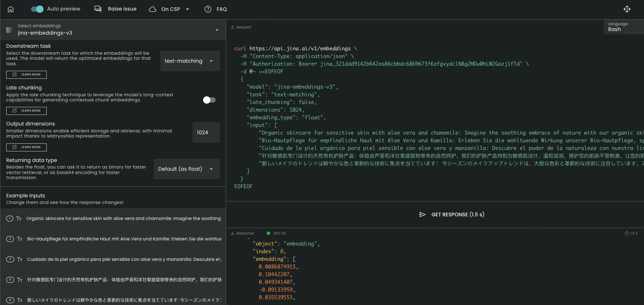Click text type icon on example input 2

click(20, 239)
